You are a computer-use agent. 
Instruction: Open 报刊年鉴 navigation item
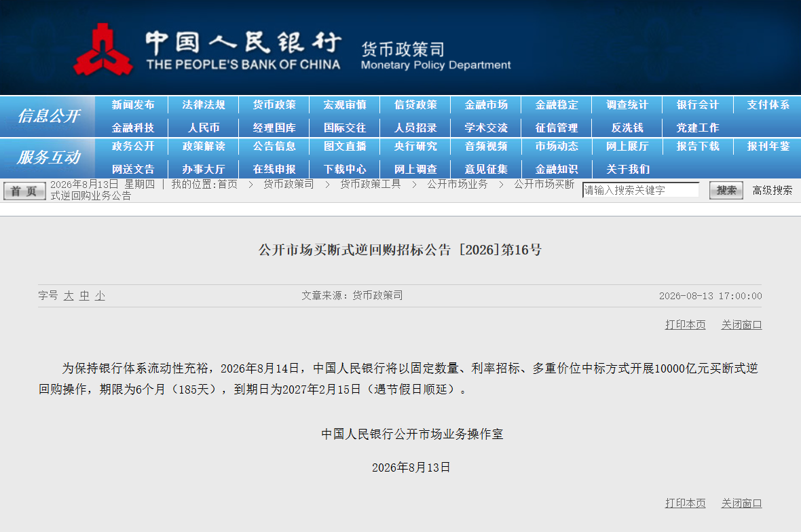[x=768, y=146]
